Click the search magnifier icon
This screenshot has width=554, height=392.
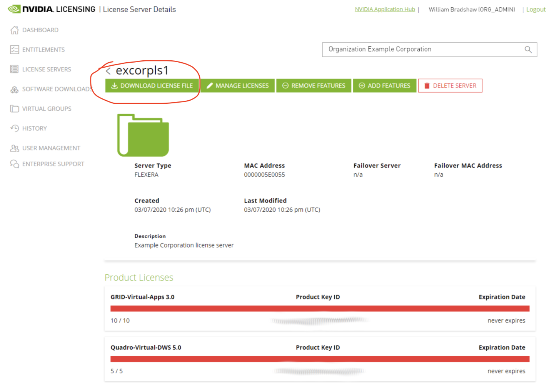pos(528,50)
